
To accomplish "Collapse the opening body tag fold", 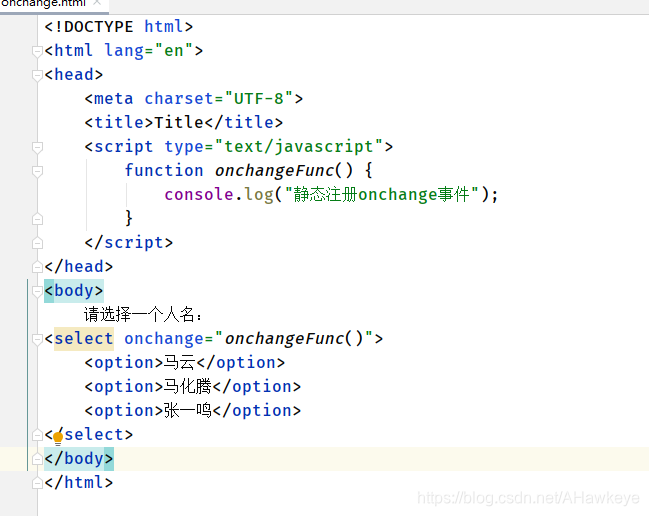I will 37,291.
